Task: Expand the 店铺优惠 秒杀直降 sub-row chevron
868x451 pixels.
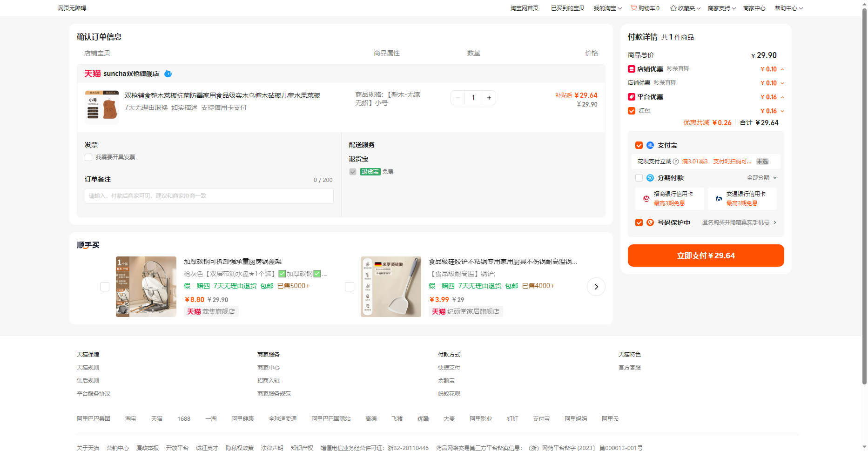Action: coord(782,83)
